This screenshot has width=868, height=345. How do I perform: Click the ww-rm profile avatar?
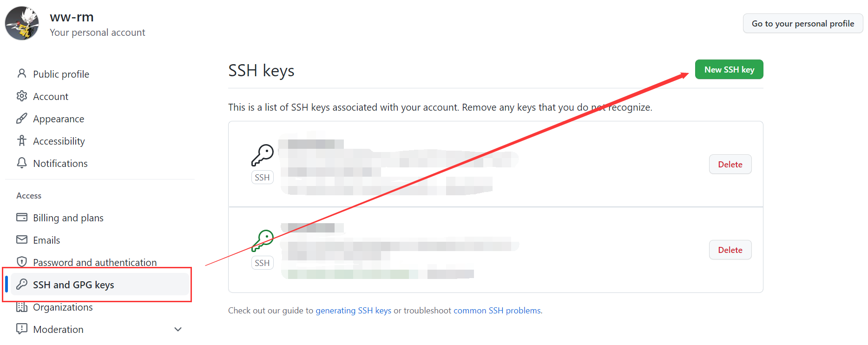(x=22, y=23)
